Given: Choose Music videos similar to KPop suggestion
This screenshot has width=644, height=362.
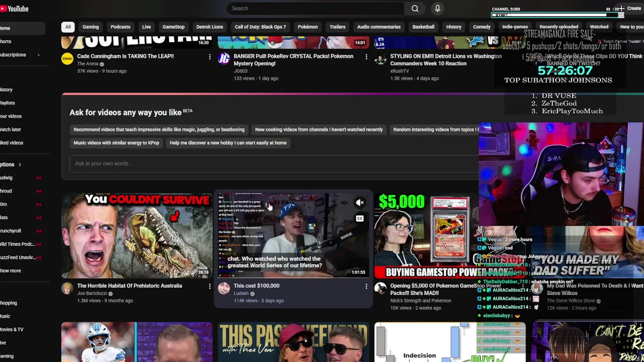Looking at the screenshot, I should (116, 143).
